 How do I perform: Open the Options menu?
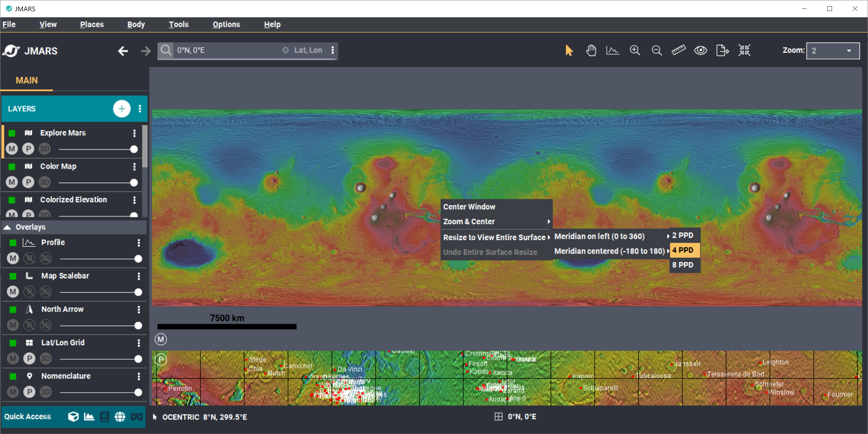point(227,24)
